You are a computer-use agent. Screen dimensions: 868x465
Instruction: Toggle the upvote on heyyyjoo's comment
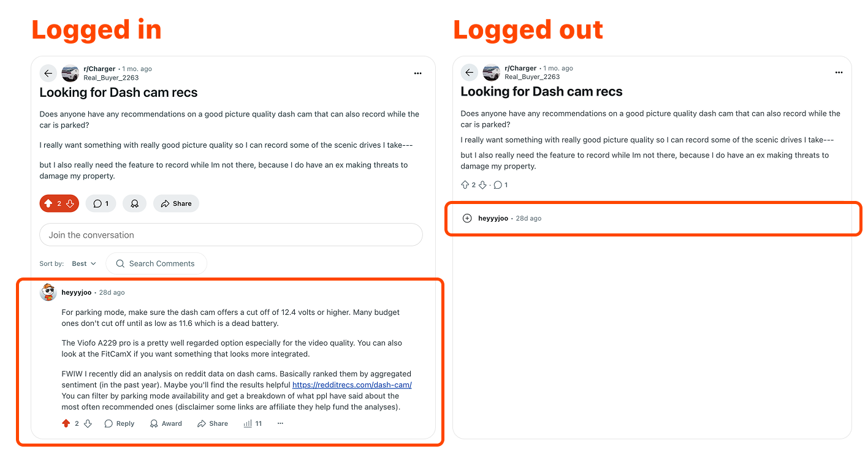point(66,423)
